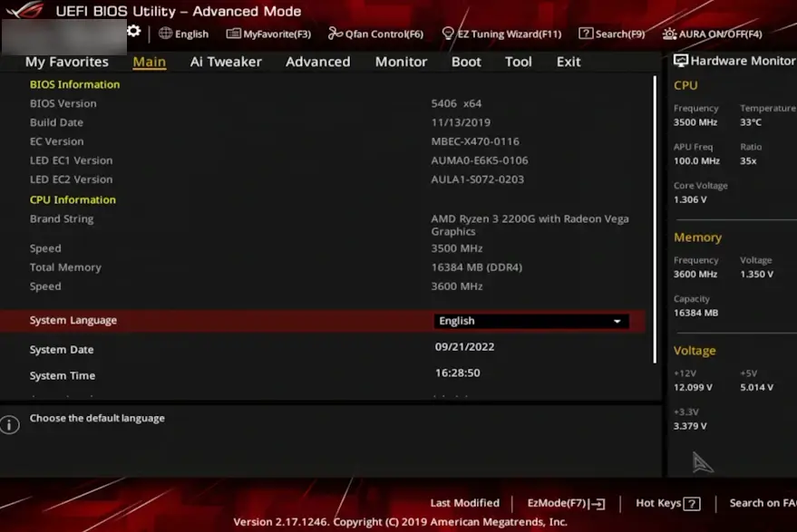The width and height of the screenshot is (797, 532).
Task: Open the Ai Tweaker tab
Action: 226,62
